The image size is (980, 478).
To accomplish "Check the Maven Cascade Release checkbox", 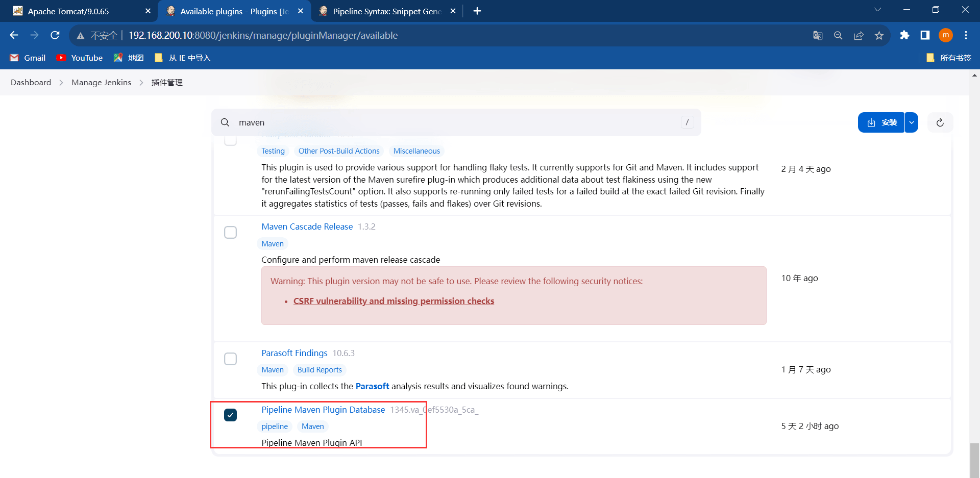I will 231,232.
